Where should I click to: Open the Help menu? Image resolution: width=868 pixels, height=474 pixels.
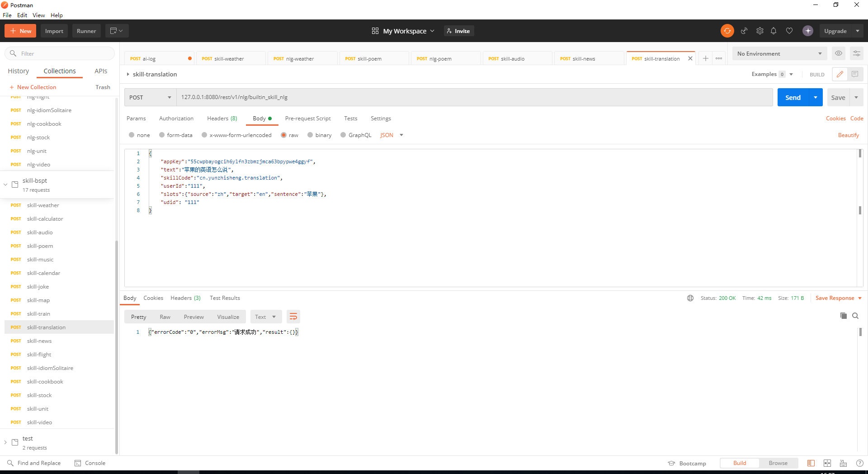(57, 15)
